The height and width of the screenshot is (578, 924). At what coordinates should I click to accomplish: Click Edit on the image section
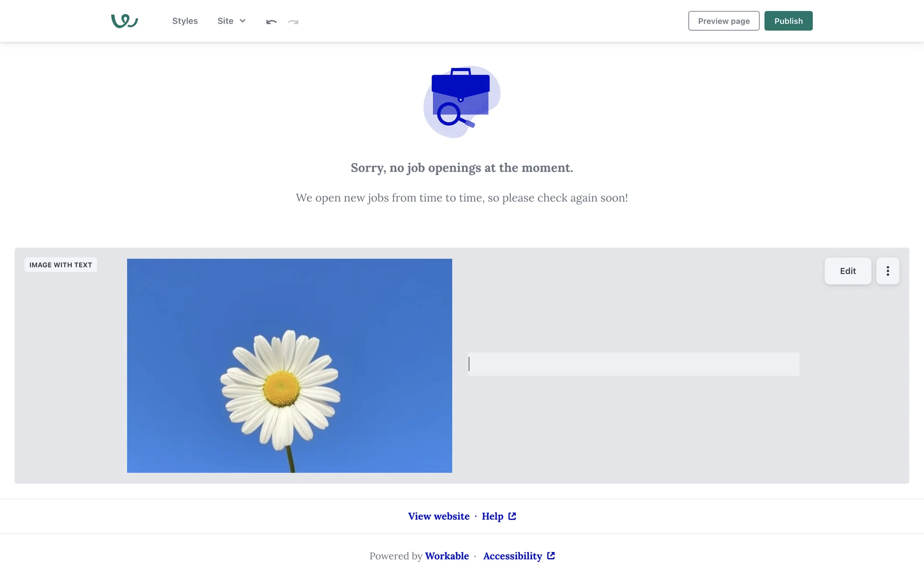point(847,271)
